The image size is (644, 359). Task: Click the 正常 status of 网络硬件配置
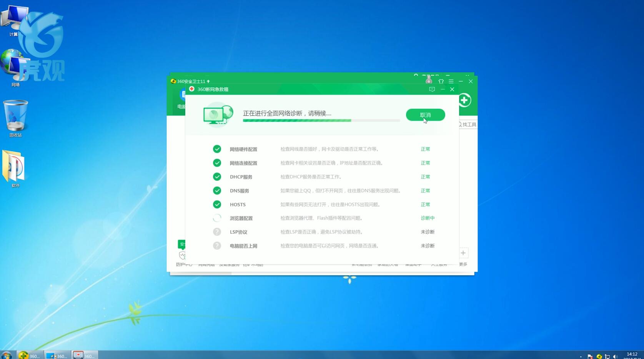click(x=425, y=149)
